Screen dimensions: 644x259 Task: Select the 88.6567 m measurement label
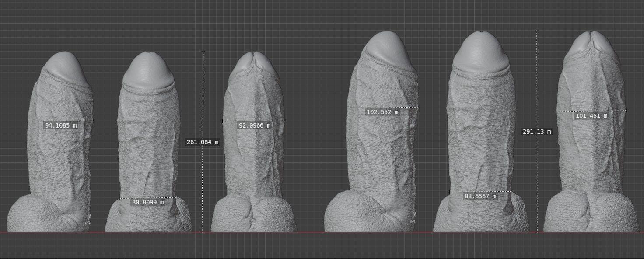(480, 196)
